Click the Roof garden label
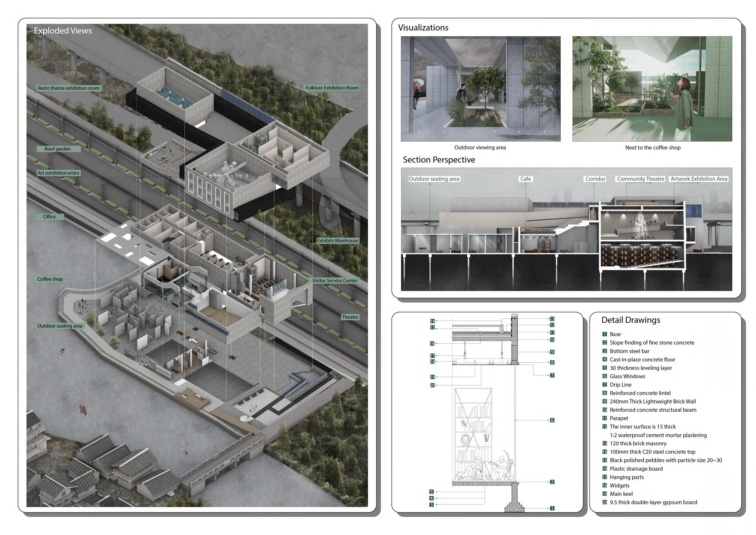 pos(58,149)
